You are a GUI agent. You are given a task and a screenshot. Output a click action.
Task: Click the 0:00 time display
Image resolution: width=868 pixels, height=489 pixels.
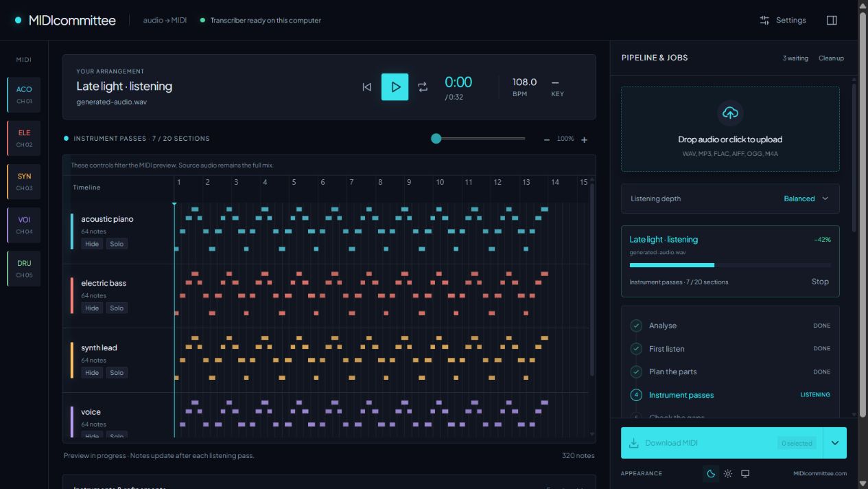click(458, 82)
